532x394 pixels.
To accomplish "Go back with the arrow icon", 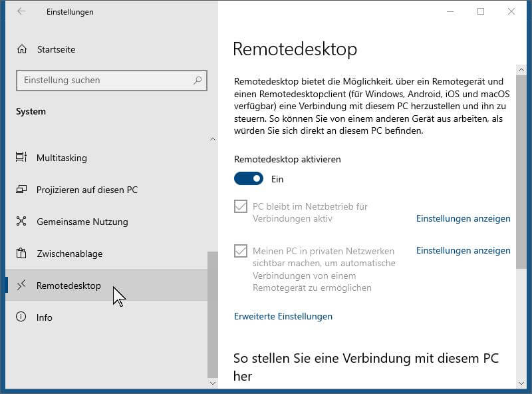I will coord(21,11).
